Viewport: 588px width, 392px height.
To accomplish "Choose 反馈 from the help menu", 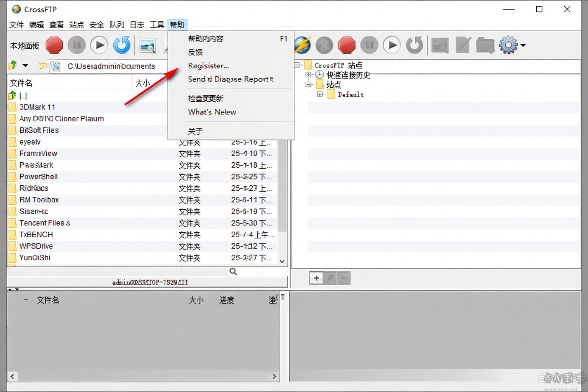I will click(231, 52).
